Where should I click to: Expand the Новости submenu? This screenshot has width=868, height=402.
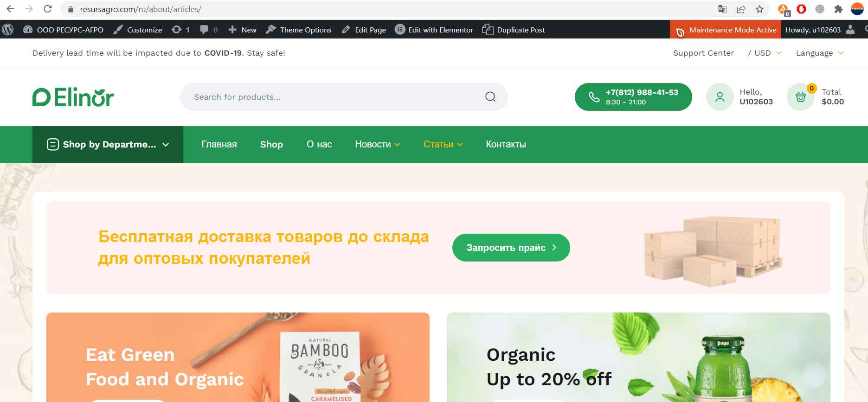point(377,144)
